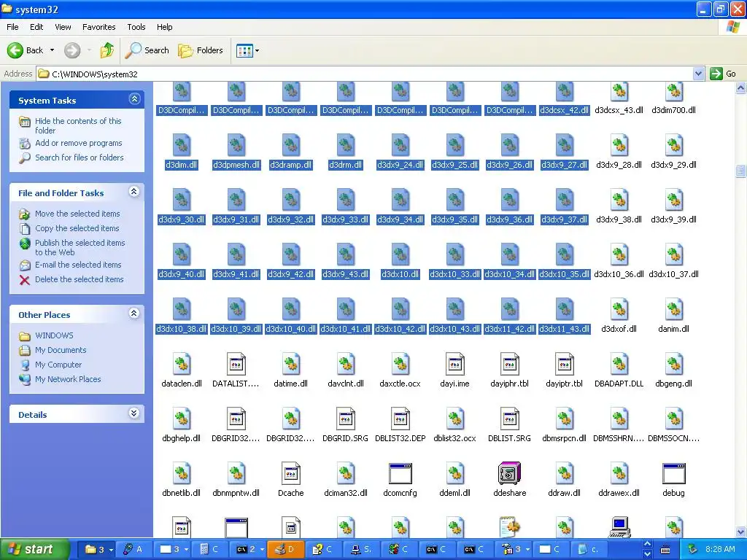Viewport: 747px width, 560px height.
Task: Open the Favorites menu
Action: (98, 27)
